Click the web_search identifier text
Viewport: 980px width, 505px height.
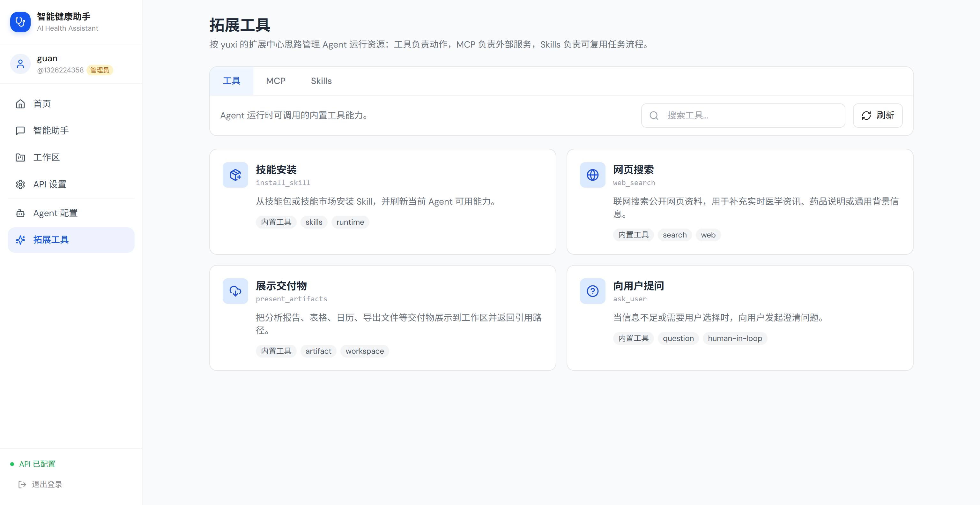(634, 183)
